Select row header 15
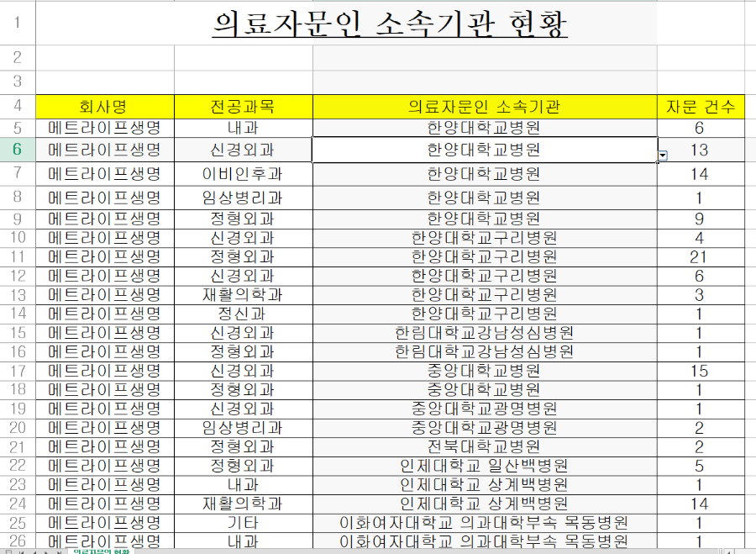 18,333
